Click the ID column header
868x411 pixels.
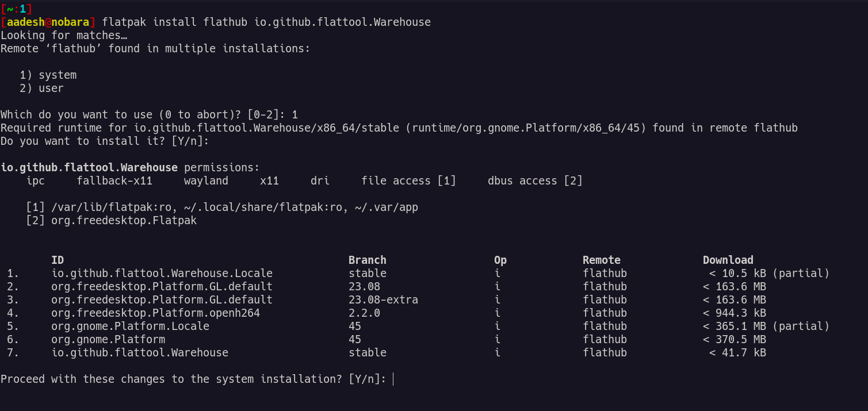(x=58, y=260)
